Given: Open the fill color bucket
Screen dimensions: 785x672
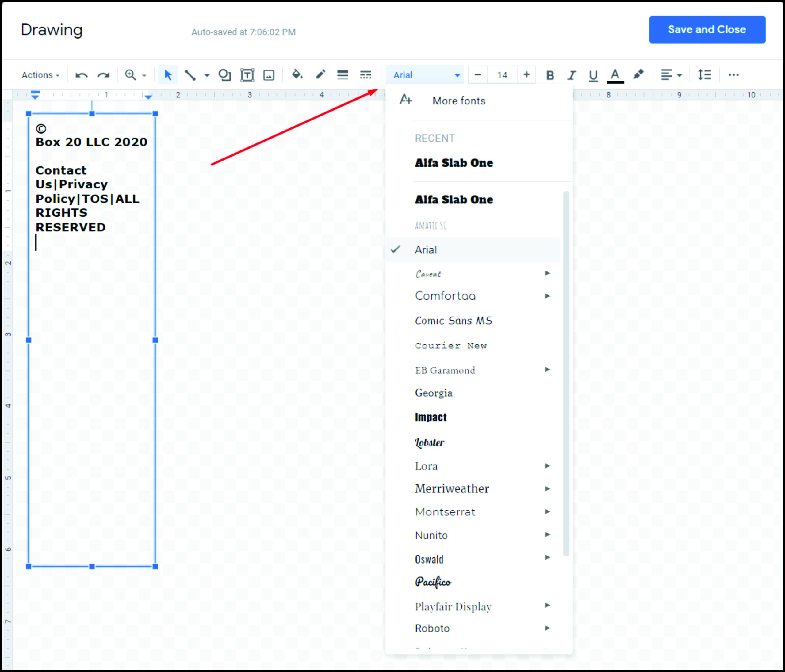Looking at the screenshot, I should click(x=297, y=74).
